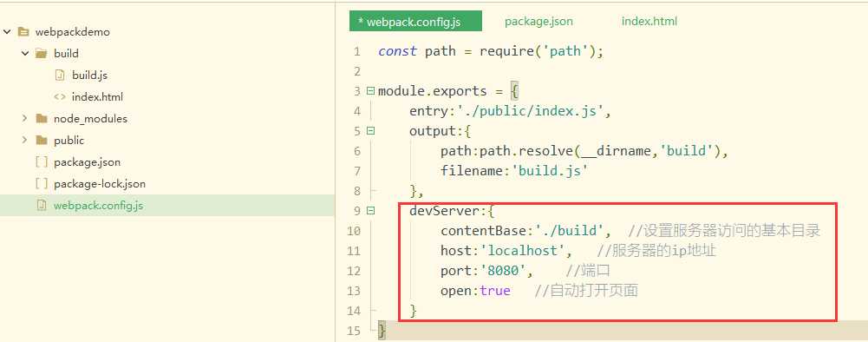Expand the public folder chevron

click(24, 141)
